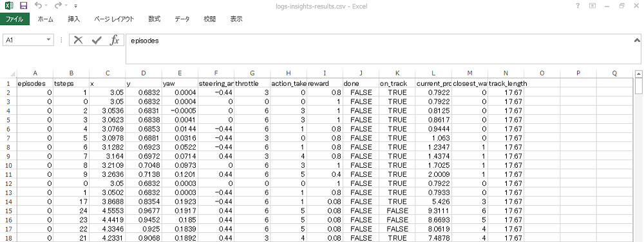Select cell containing 0.9677
644x242 pixels.
pyautogui.click(x=144, y=210)
